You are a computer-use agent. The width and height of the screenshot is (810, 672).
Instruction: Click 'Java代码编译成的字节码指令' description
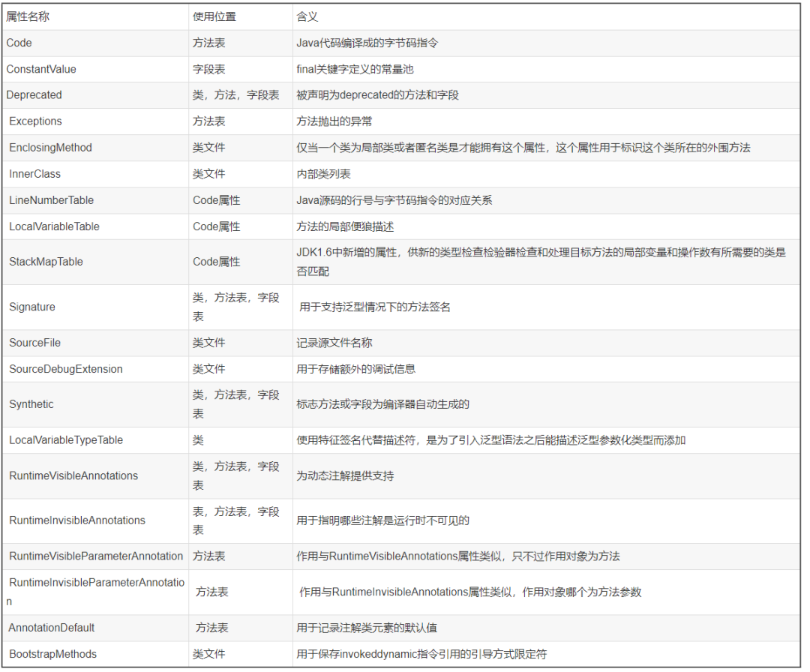[367, 43]
